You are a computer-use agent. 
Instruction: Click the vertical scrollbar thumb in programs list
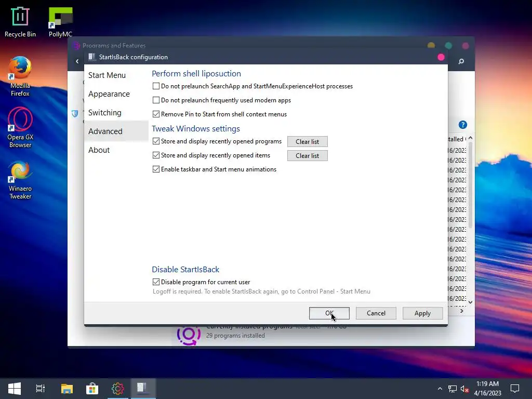pos(470,185)
